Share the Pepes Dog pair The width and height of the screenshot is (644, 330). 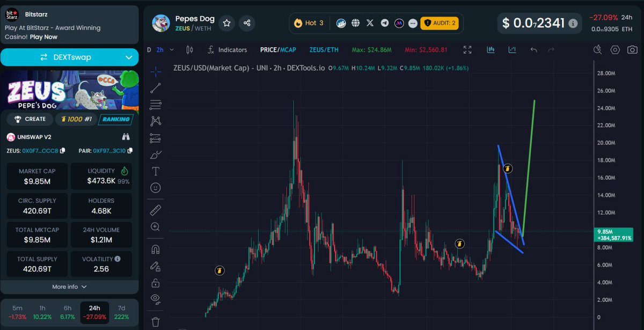(247, 23)
